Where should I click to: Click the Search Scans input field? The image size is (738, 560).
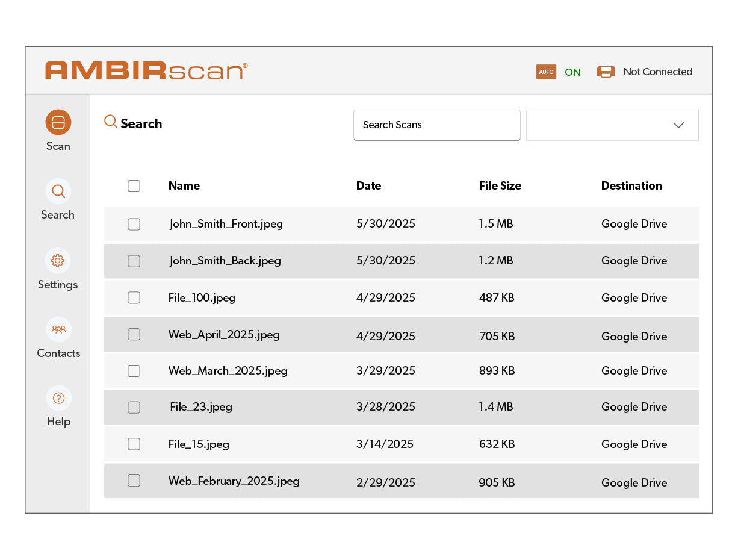click(x=436, y=125)
